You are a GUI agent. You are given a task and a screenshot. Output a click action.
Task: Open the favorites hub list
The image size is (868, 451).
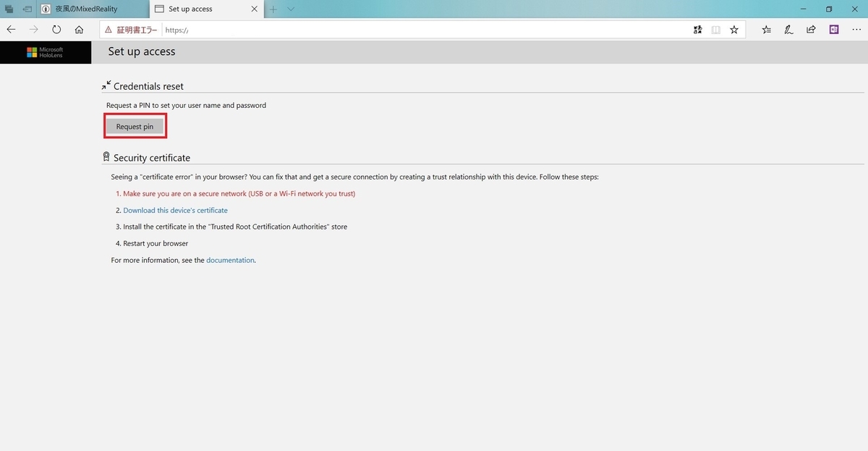coord(766,30)
